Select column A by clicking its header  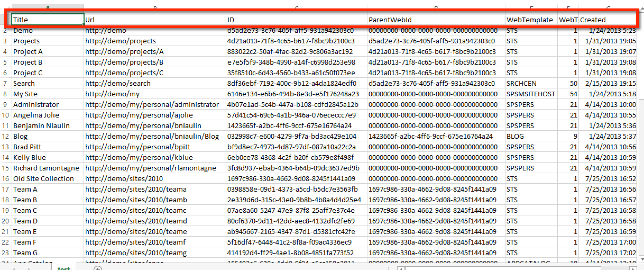47,6
